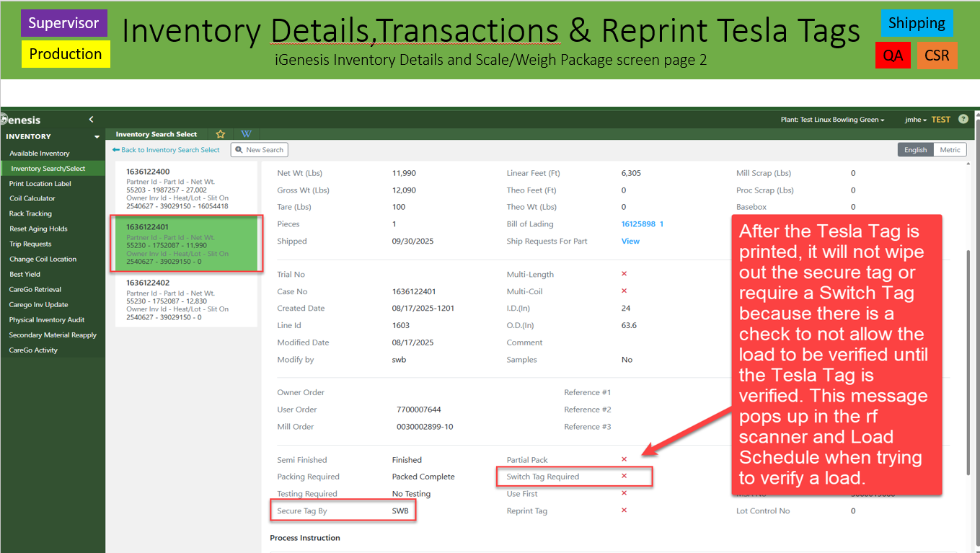Click the TEST environment label
Viewport: 980px width, 553px height.
(x=941, y=120)
